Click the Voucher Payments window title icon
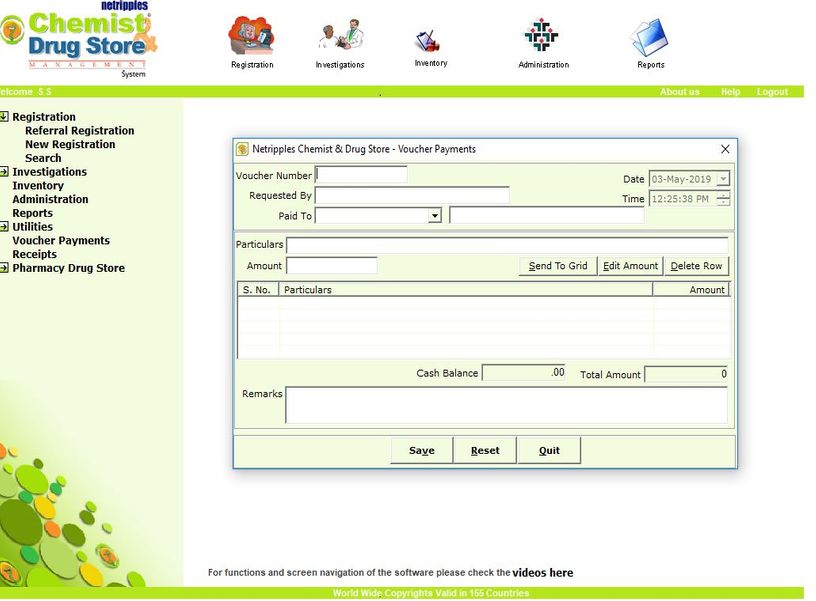816x601 pixels. [242, 149]
